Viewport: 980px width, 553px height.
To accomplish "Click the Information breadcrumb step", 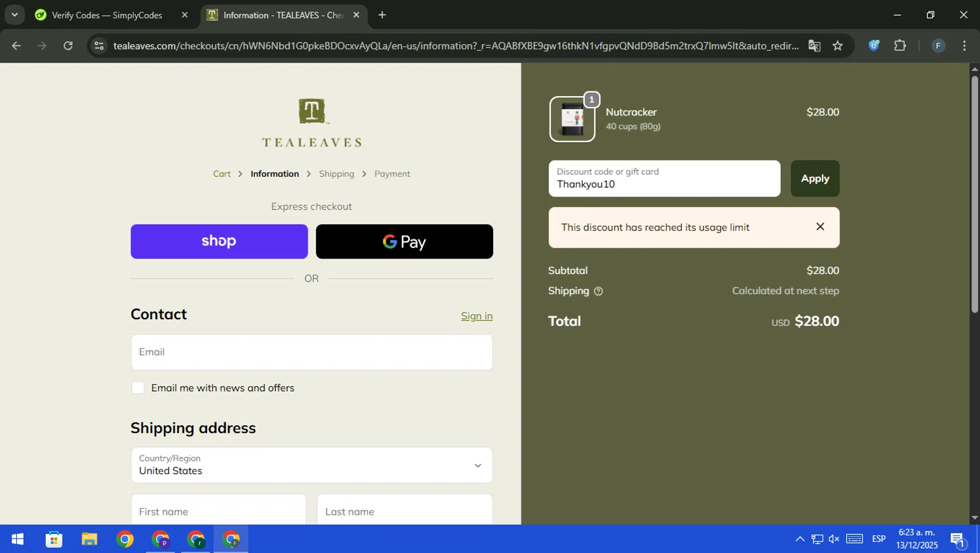I will click(274, 174).
